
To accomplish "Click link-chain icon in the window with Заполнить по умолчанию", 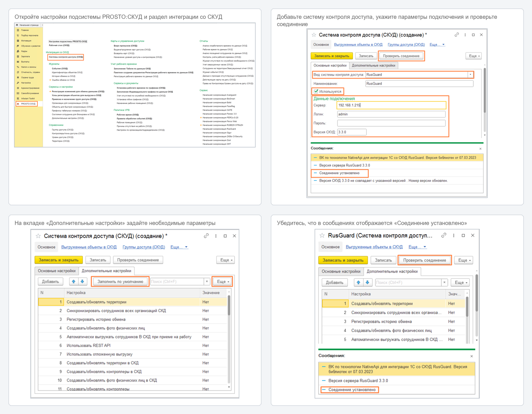I will pyautogui.click(x=206, y=236).
